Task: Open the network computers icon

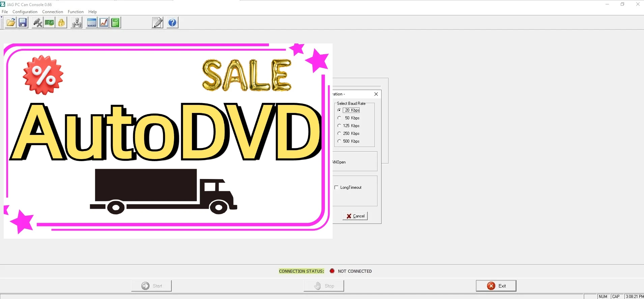Action: pos(77,23)
